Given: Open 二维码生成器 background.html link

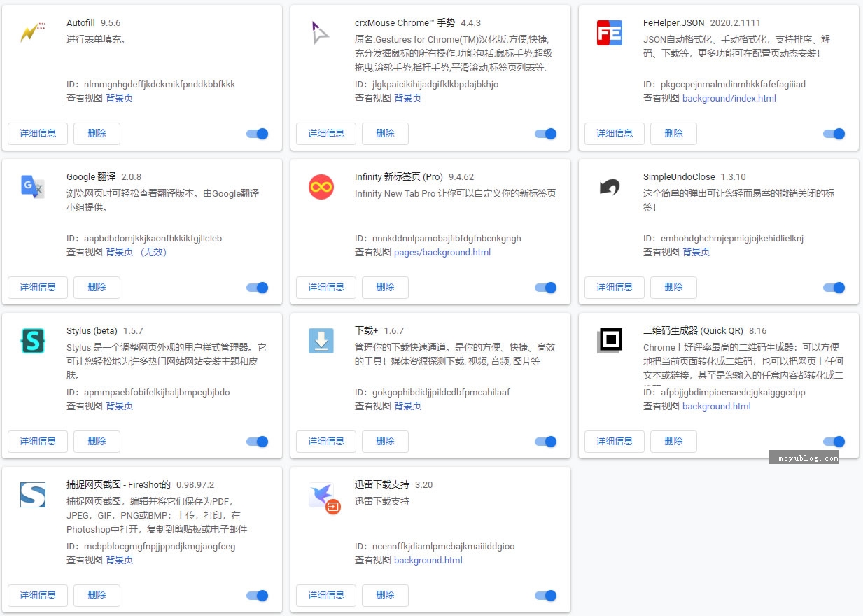Looking at the screenshot, I should point(717,406).
